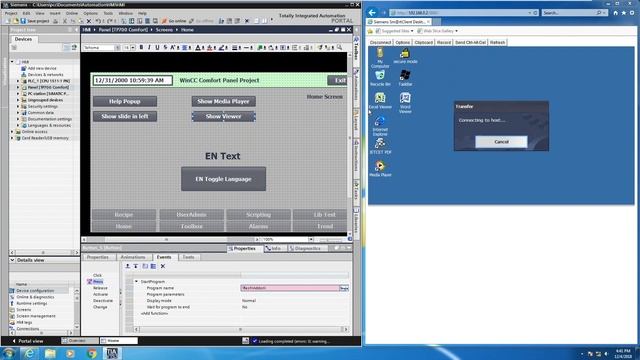Select the Info inspector tab
Screen dimensions: 640x360
point(273,248)
